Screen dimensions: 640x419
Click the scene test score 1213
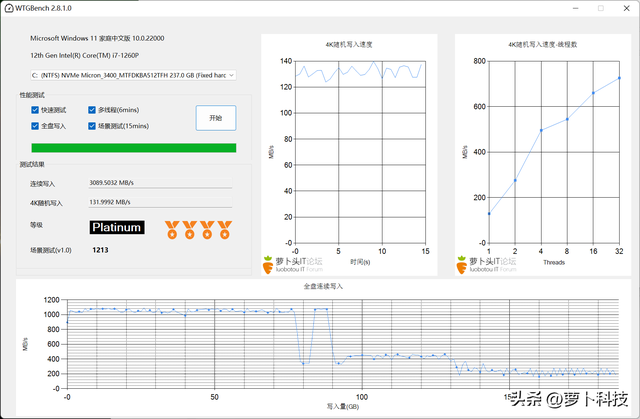(x=100, y=250)
